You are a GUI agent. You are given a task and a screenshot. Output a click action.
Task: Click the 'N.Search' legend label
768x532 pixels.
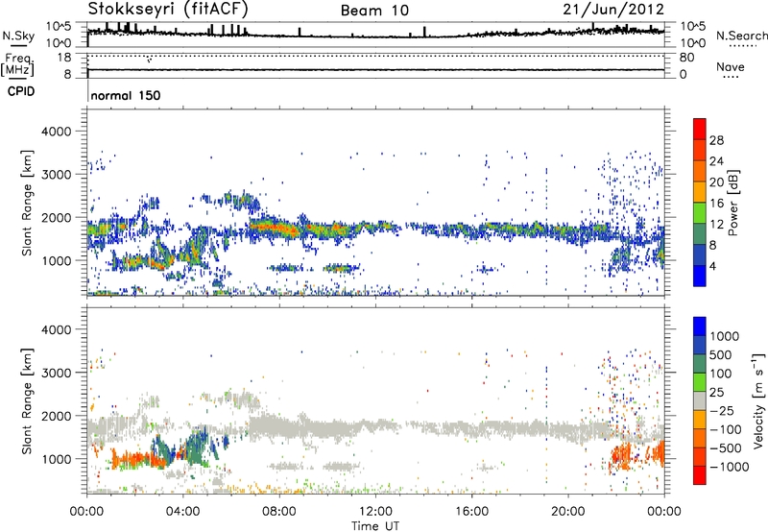741,36
